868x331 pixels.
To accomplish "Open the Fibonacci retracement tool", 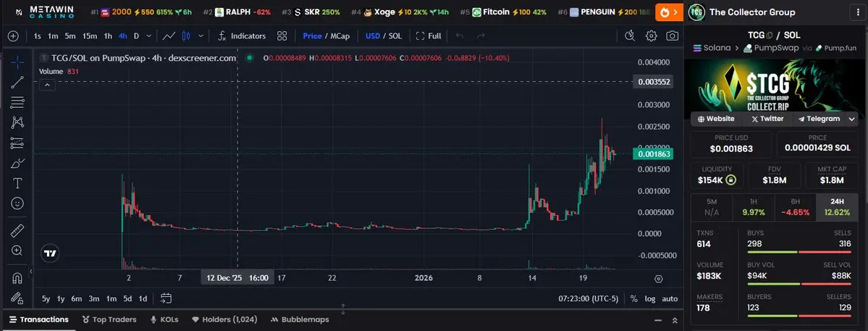I will tap(17, 102).
